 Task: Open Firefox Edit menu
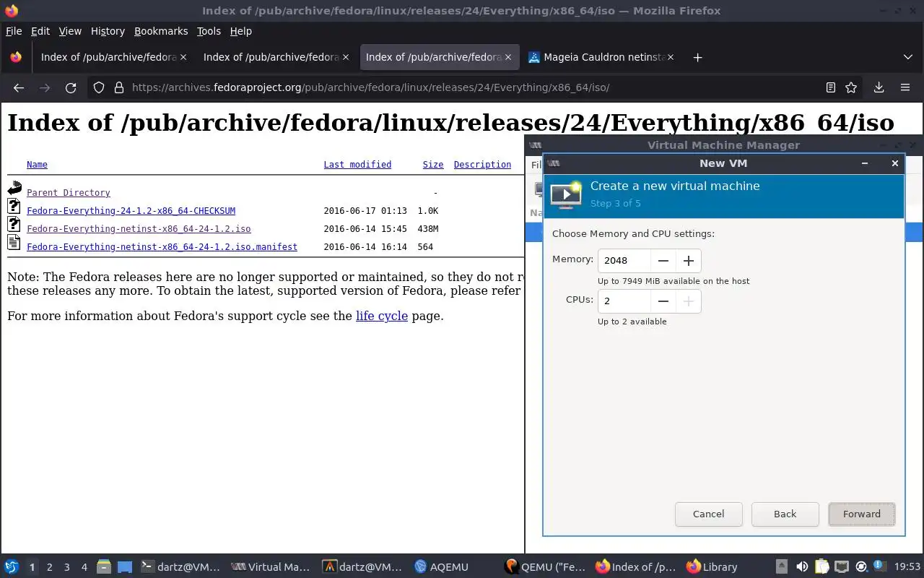tap(40, 31)
